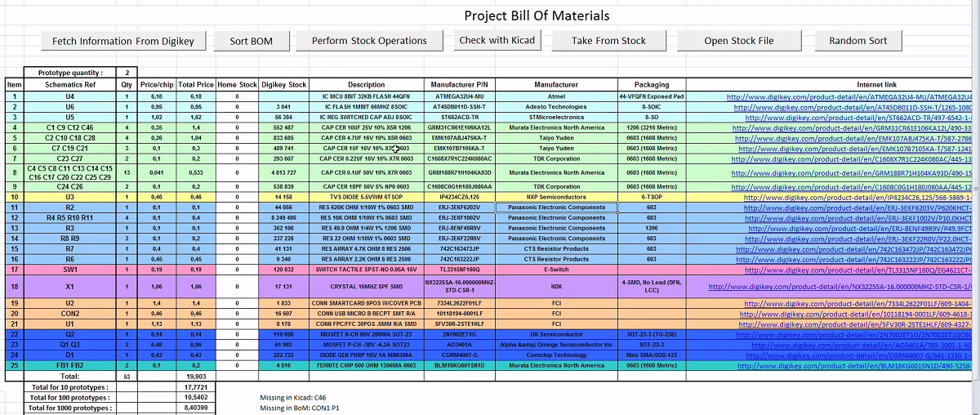Screen dimensions: 980x415
Task: Click the Check with Kicad button
Action: tap(497, 40)
